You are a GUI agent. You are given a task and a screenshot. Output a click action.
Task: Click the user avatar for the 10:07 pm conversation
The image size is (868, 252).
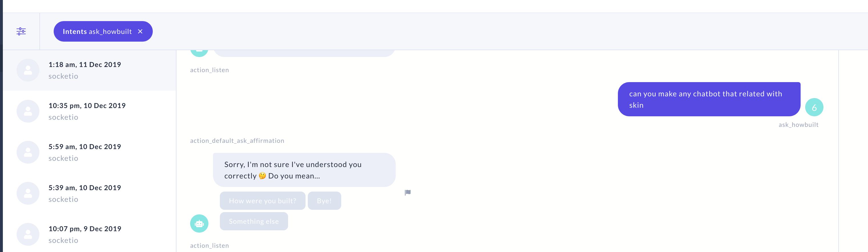(x=28, y=234)
